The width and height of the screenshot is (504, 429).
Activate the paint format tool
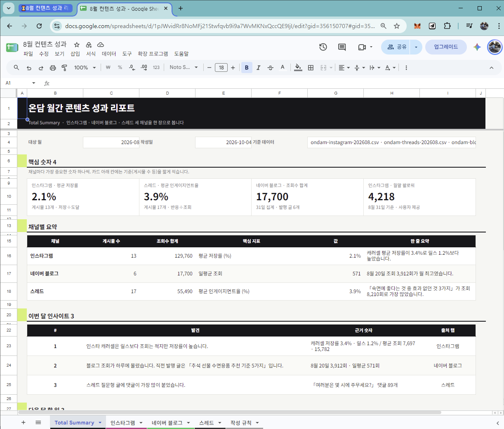tap(64, 68)
